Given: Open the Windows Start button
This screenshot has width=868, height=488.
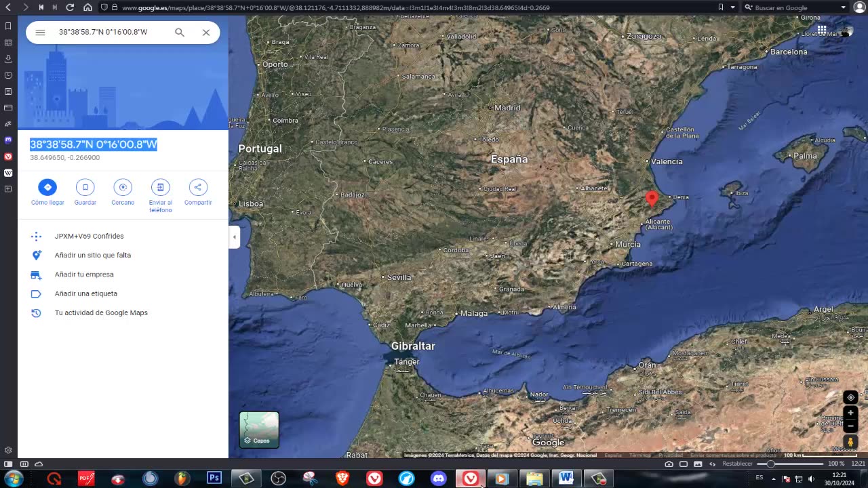Looking at the screenshot, I should point(14,479).
